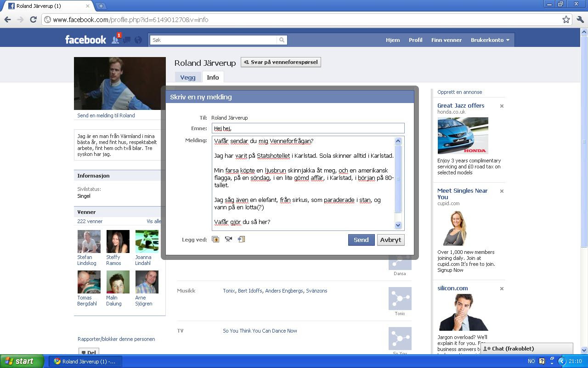588x368 pixels.
Task: Send the message with Send button
Action: (361, 240)
